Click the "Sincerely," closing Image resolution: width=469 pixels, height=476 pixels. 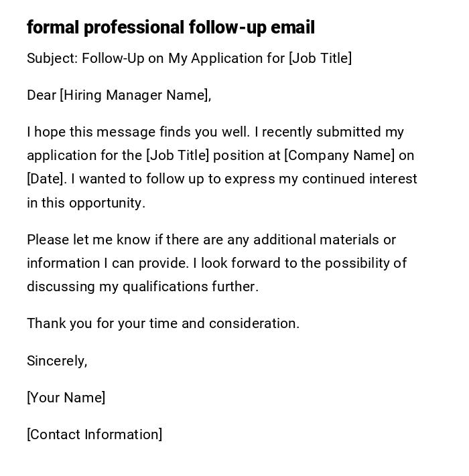tap(57, 361)
